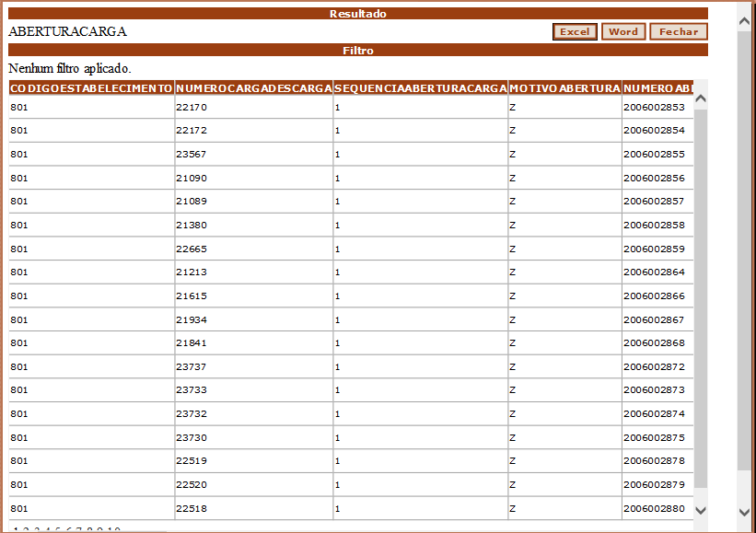Click the table's scroll down arrow
The height and width of the screenshot is (533, 756).
tap(701, 509)
